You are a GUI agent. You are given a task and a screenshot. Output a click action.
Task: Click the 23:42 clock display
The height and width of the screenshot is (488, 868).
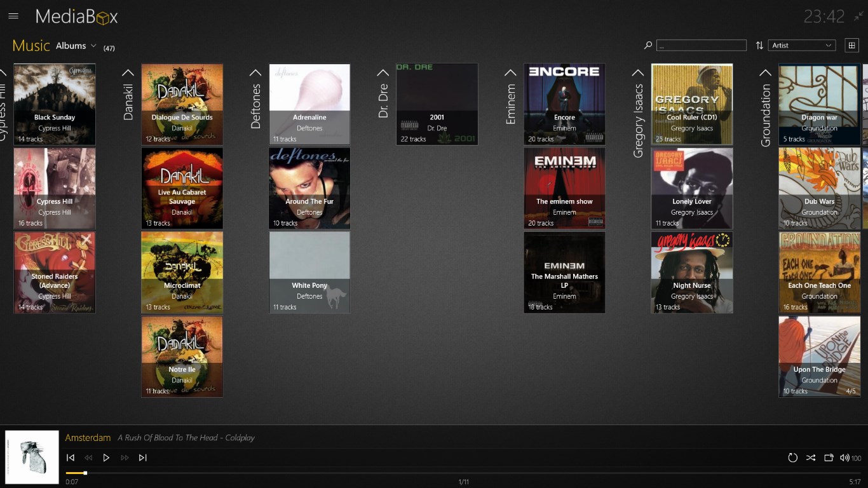tap(824, 17)
